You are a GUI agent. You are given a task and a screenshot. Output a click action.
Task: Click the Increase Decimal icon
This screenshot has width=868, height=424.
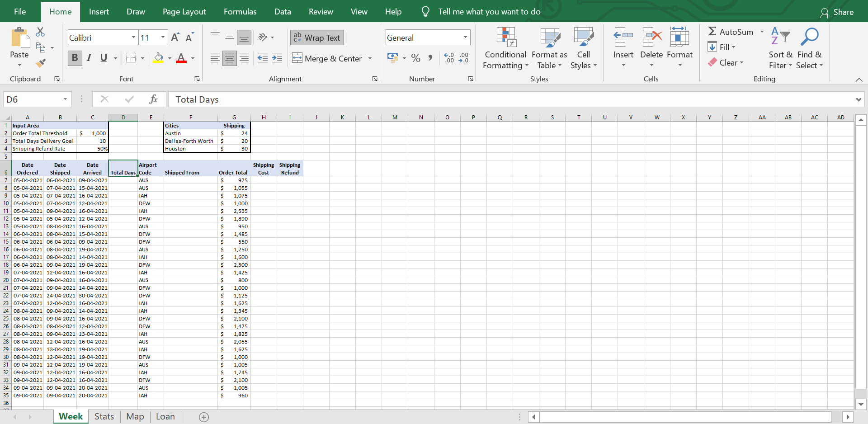click(x=449, y=58)
